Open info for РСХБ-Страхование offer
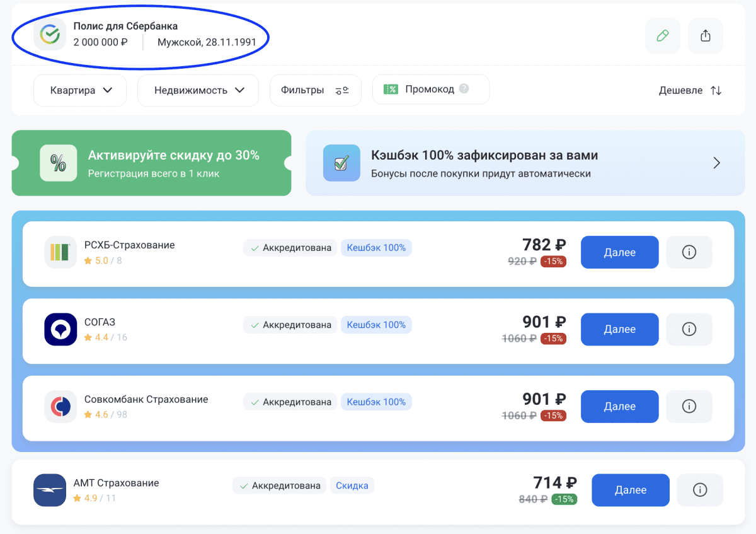Screen dimensions: 756x534 coord(689,252)
